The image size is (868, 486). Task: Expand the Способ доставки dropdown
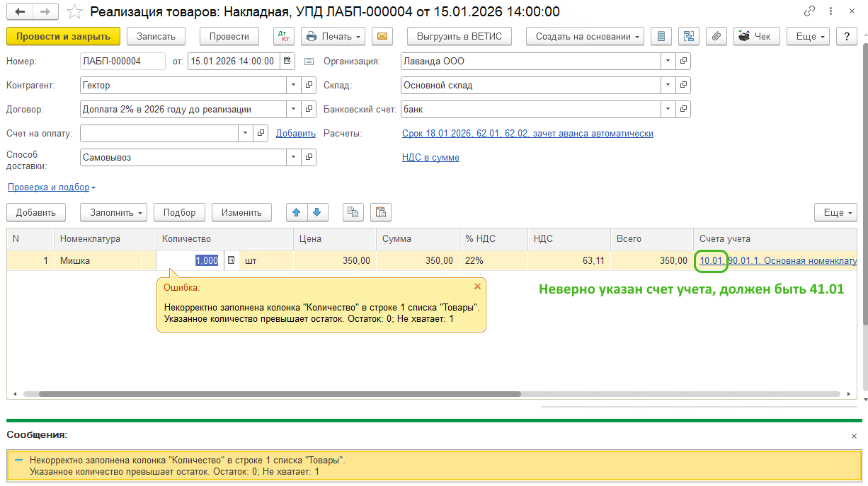(294, 158)
